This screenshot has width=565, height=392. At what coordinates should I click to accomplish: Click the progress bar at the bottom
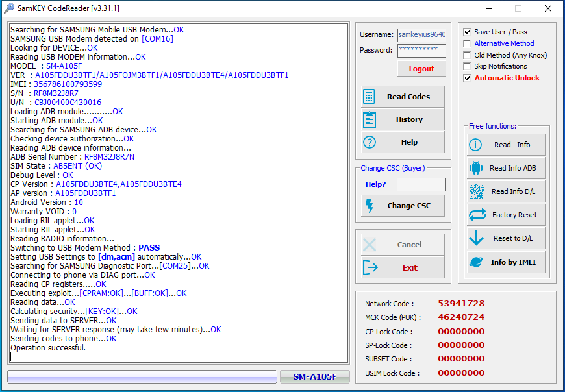pyautogui.click(x=142, y=376)
